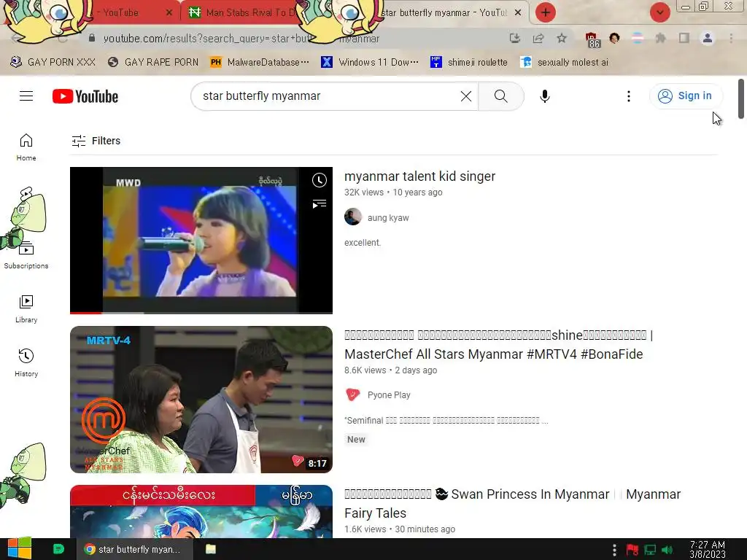The height and width of the screenshot is (560, 747).
Task: Open the uBlock extension showing 86
Action: (592, 39)
